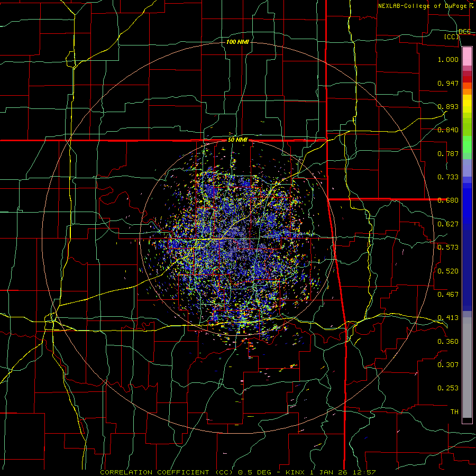Image resolution: width=476 pixels, height=476 pixels.
Task: Select the 0.627 legend value
Action: coord(448,224)
